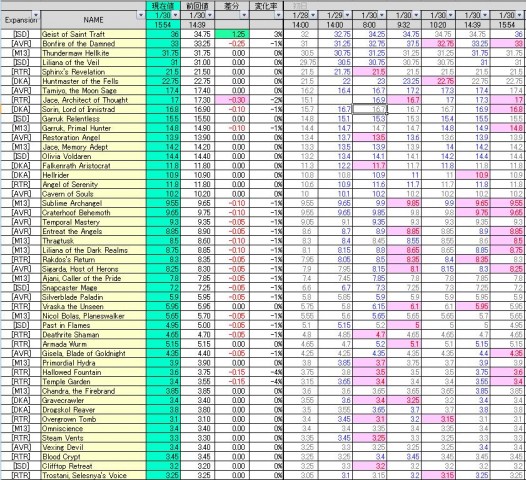Select the Garruk Relentless cell
Viewport: 526px width, 480px height.
click(93, 118)
